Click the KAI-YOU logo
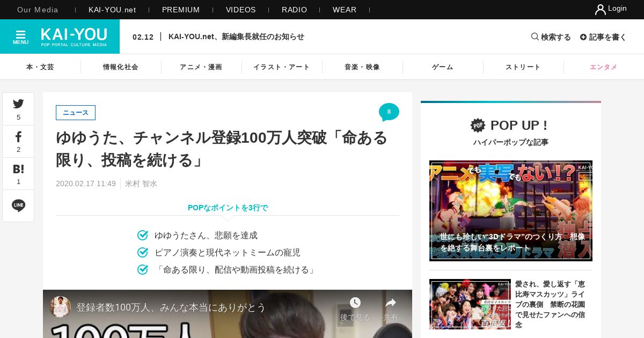The height and width of the screenshot is (338, 644). click(x=74, y=37)
